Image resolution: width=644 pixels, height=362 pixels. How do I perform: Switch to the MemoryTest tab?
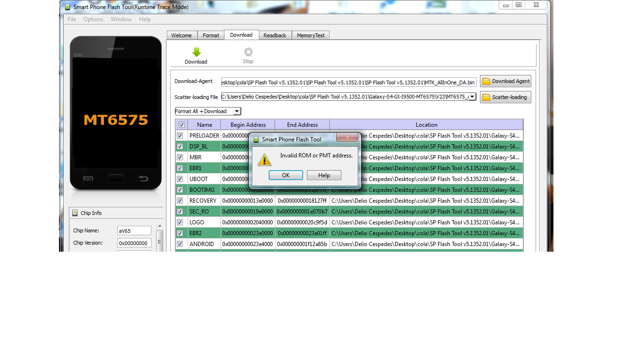311,35
